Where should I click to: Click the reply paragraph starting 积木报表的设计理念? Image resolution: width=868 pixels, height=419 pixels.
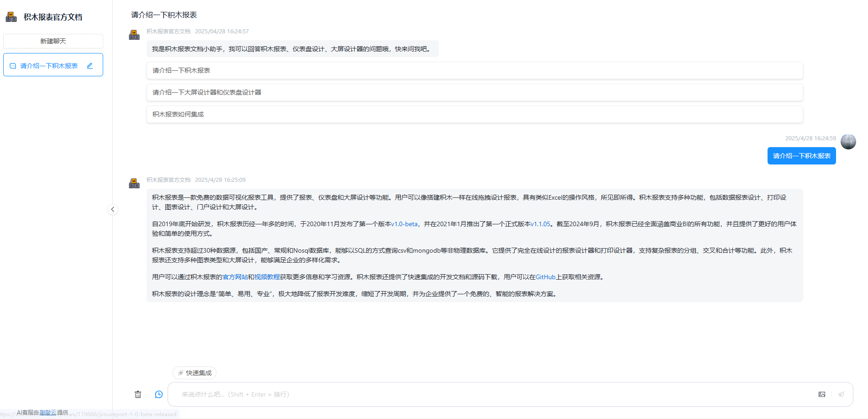pos(355,294)
